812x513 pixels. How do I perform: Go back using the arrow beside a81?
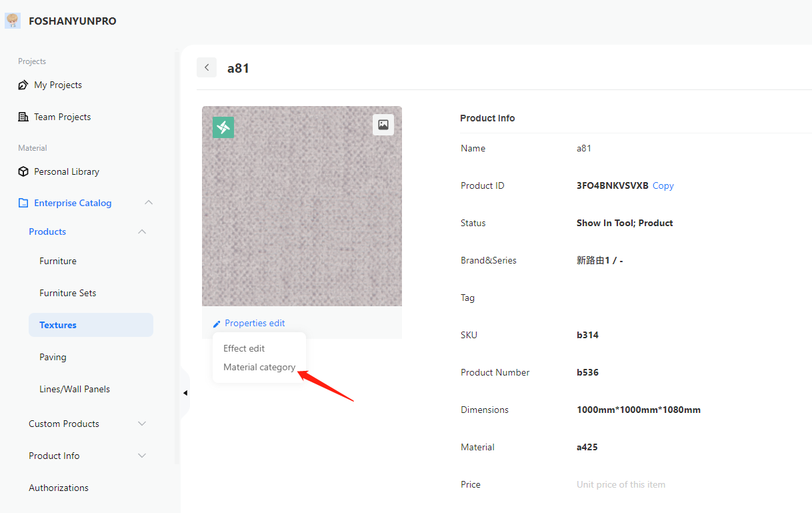(207, 67)
